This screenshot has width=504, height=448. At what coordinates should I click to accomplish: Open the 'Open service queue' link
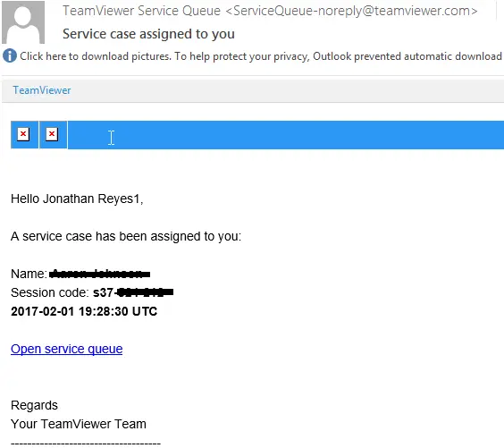[66, 349]
